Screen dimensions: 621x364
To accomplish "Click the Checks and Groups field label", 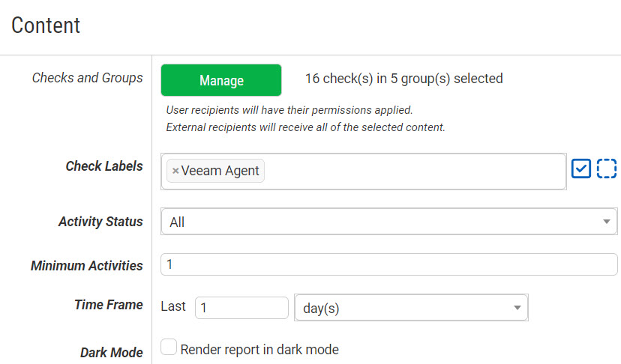I will pyautogui.click(x=87, y=78).
